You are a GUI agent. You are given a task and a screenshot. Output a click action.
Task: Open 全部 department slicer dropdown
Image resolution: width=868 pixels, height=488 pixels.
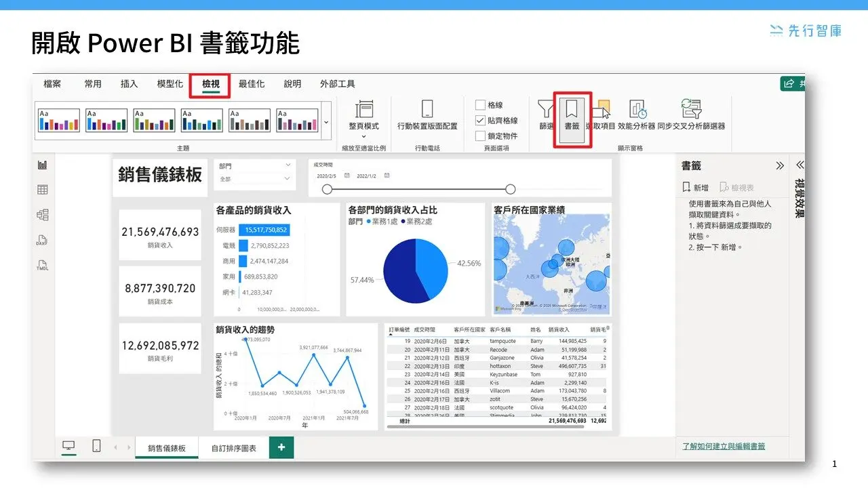pos(255,179)
